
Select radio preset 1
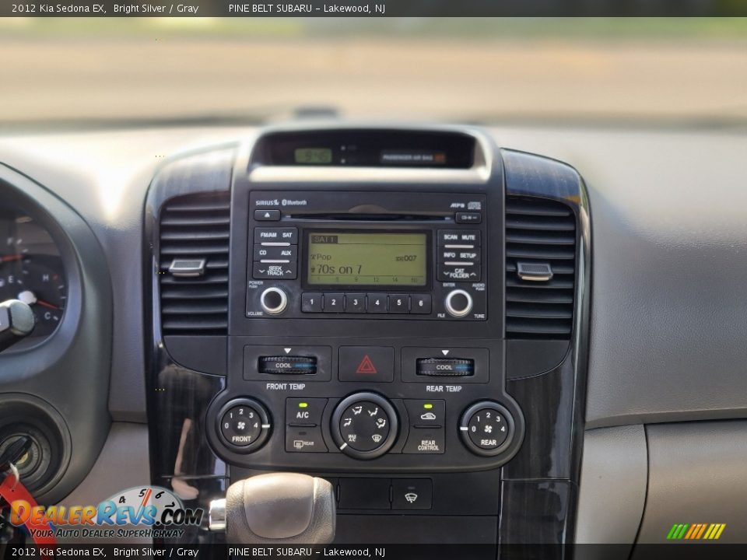312,303
